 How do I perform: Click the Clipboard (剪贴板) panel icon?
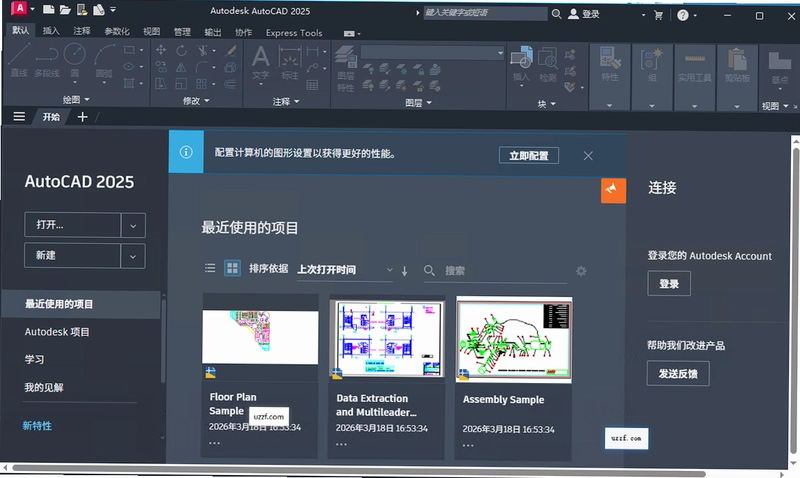coord(737,64)
